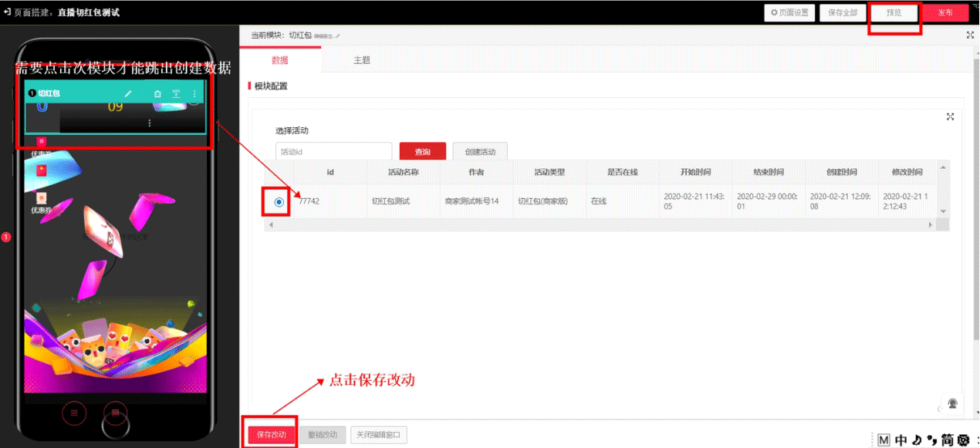Click the pencil edit icon on 切红包 module
The image size is (980, 448).
129,93
